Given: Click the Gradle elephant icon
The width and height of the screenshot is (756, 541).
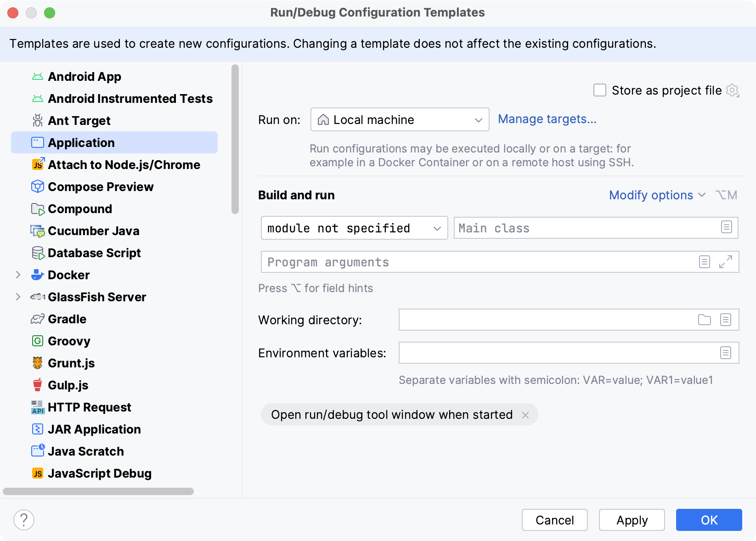Looking at the screenshot, I should click(38, 319).
